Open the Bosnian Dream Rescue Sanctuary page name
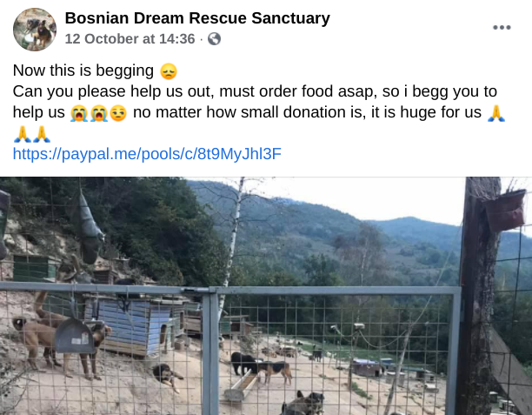Viewport: 532px width, 415px height. (197, 18)
